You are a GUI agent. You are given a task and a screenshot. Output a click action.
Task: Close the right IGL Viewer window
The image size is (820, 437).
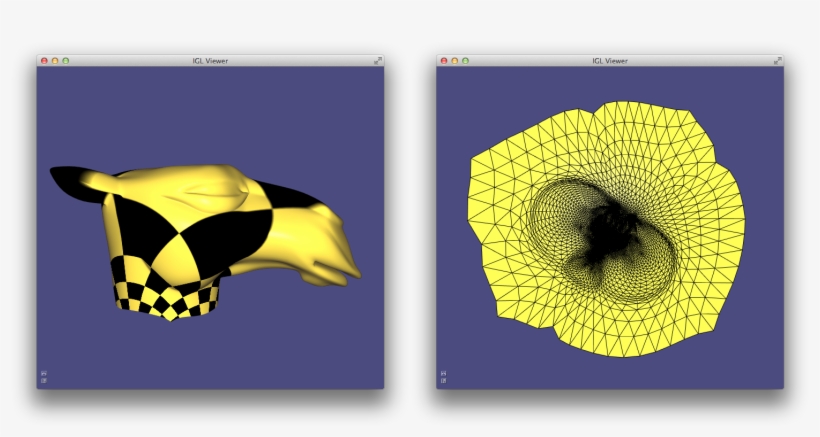444,61
